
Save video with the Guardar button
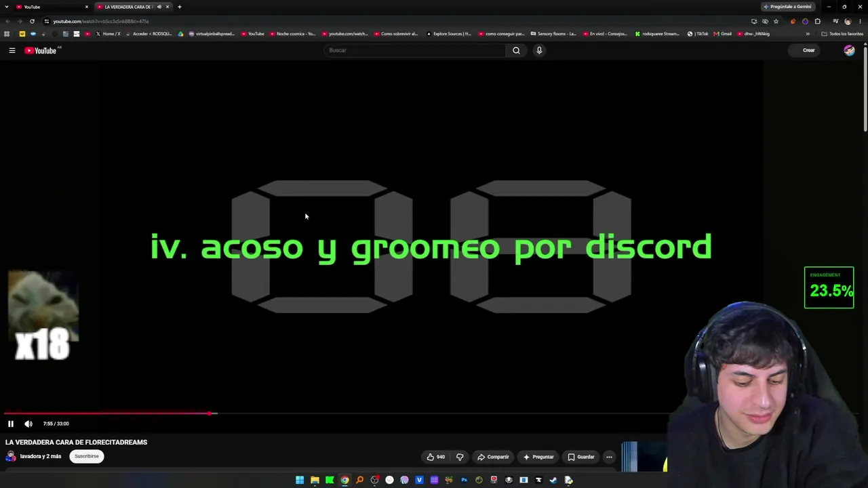pos(581,457)
